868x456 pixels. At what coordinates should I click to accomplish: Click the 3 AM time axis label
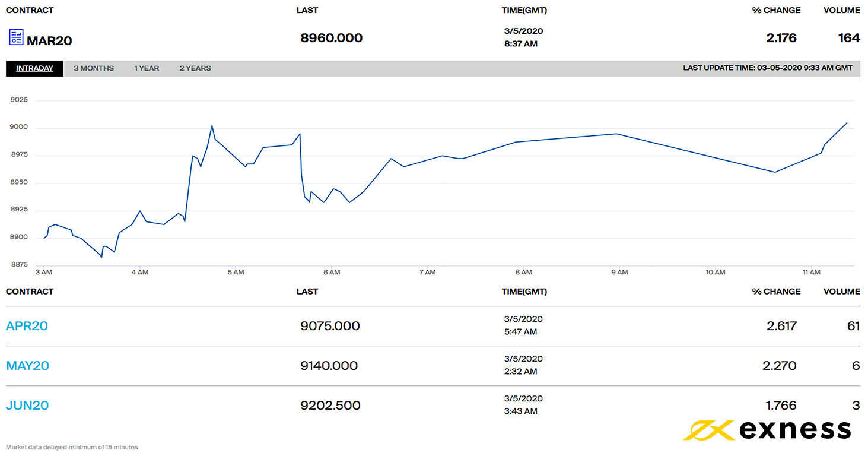tap(44, 273)
